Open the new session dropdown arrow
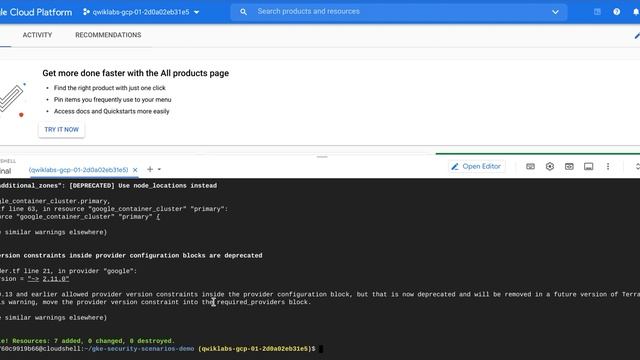Image resolution: width=640 pixels, height=360 pixels. coord(159,169)
